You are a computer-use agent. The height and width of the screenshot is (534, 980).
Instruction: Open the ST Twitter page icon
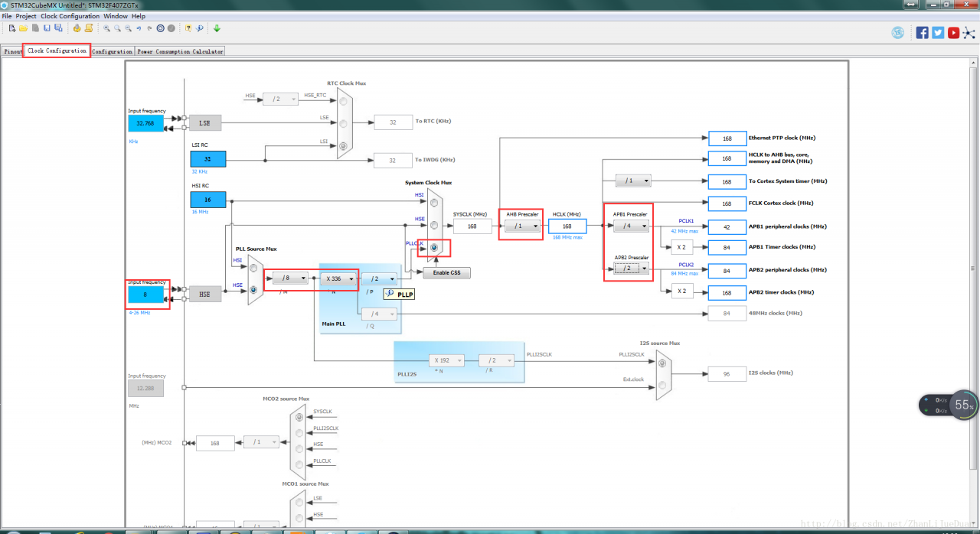938,32
